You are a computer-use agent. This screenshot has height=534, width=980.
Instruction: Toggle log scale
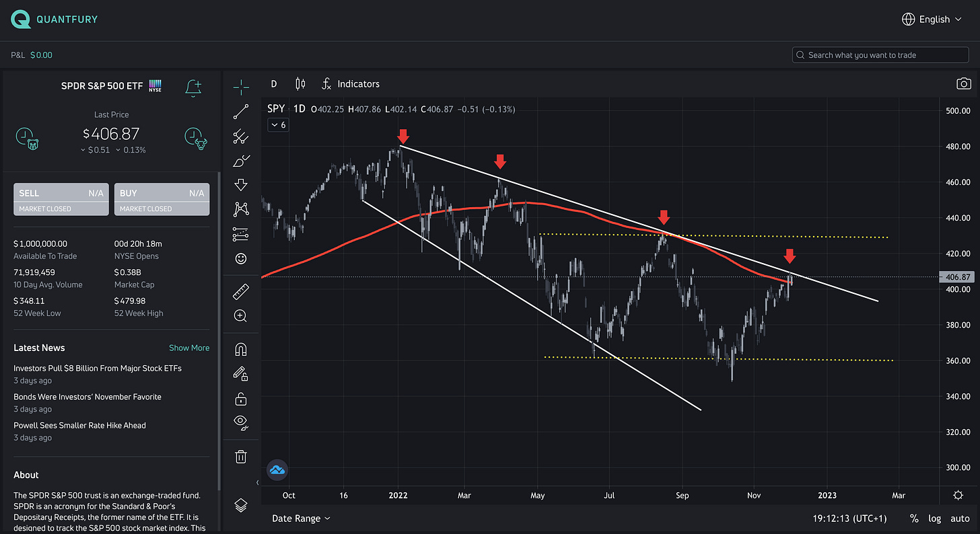pos(935,519)
